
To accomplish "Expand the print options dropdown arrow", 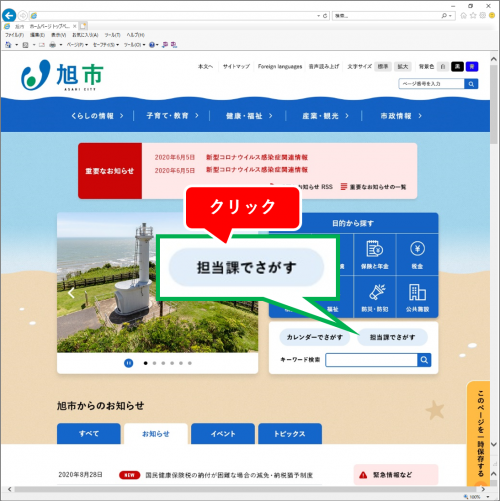I will (61, 45).
